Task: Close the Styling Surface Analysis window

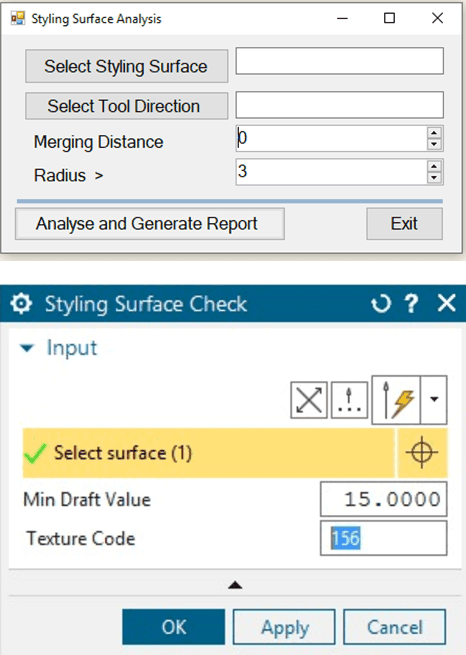Action: click(x=438, y=18)
